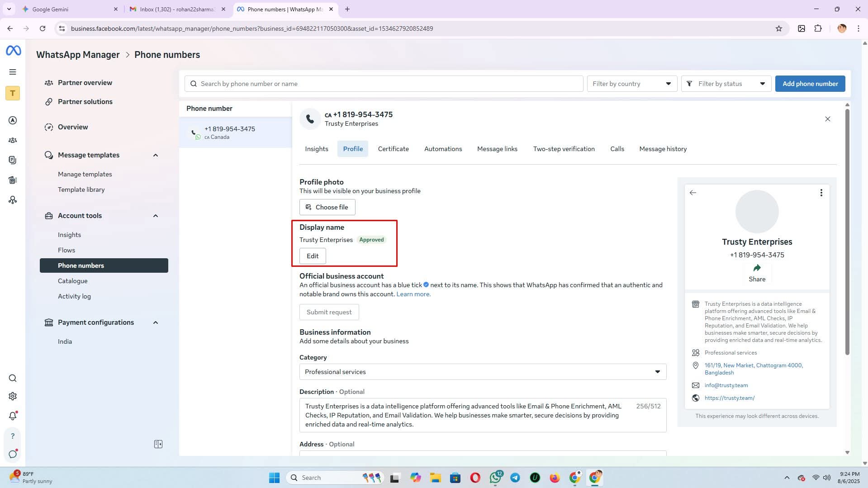Click the people group icon in left rail

click(x=13, y=140)
